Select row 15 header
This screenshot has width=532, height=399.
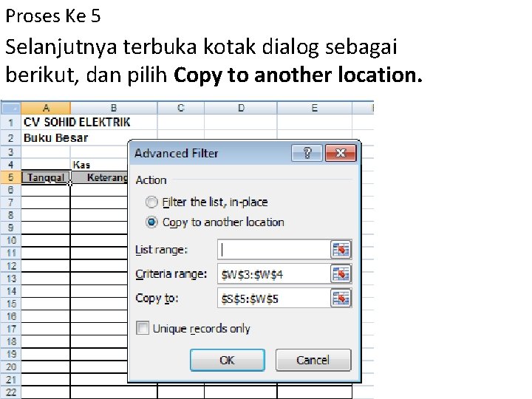(11, 304)
